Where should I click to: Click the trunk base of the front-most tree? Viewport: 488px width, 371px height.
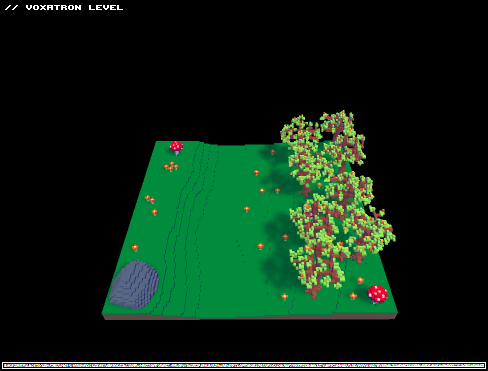tap(313, 293)
